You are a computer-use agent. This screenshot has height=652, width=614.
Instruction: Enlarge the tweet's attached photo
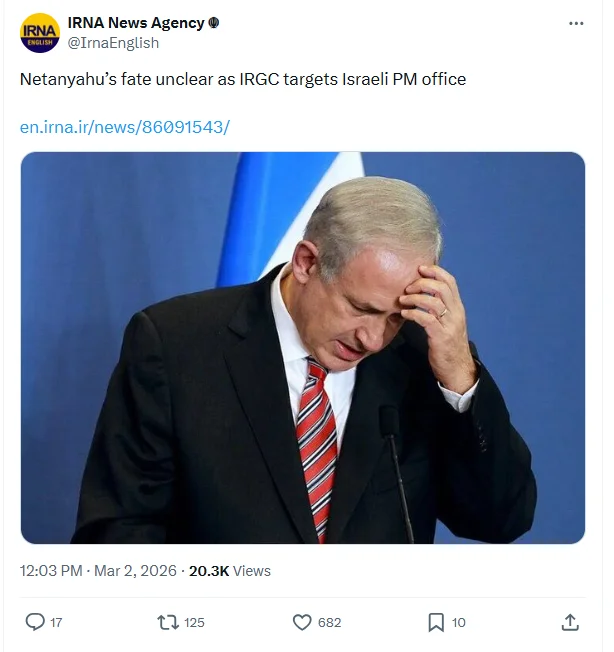303,347
